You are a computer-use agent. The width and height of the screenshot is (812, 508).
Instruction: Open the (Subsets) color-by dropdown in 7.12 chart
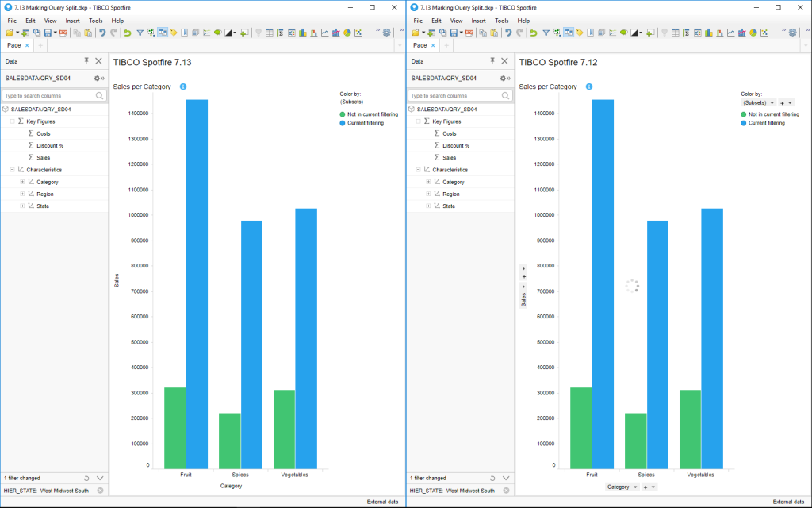pyautogui.click(x=759, y=102)
